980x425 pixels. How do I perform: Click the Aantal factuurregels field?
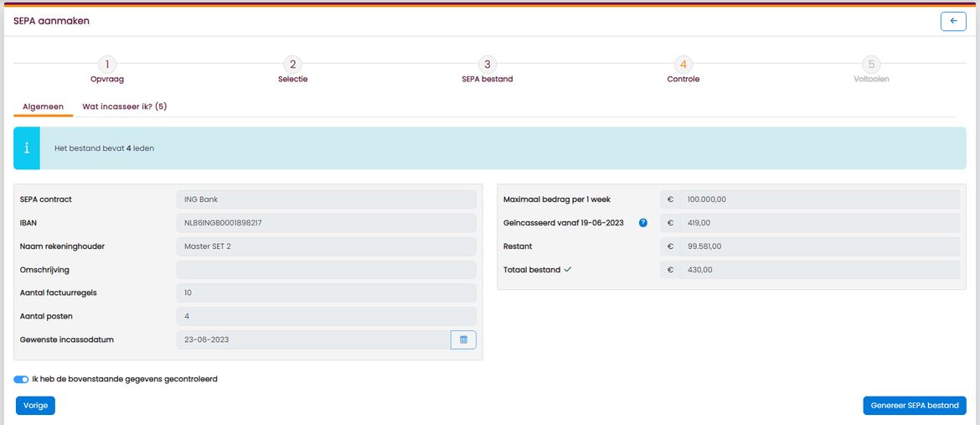pos(327,293)
